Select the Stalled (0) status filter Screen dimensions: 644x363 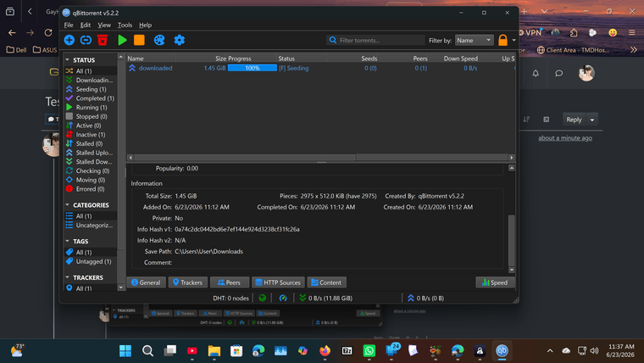91,143
